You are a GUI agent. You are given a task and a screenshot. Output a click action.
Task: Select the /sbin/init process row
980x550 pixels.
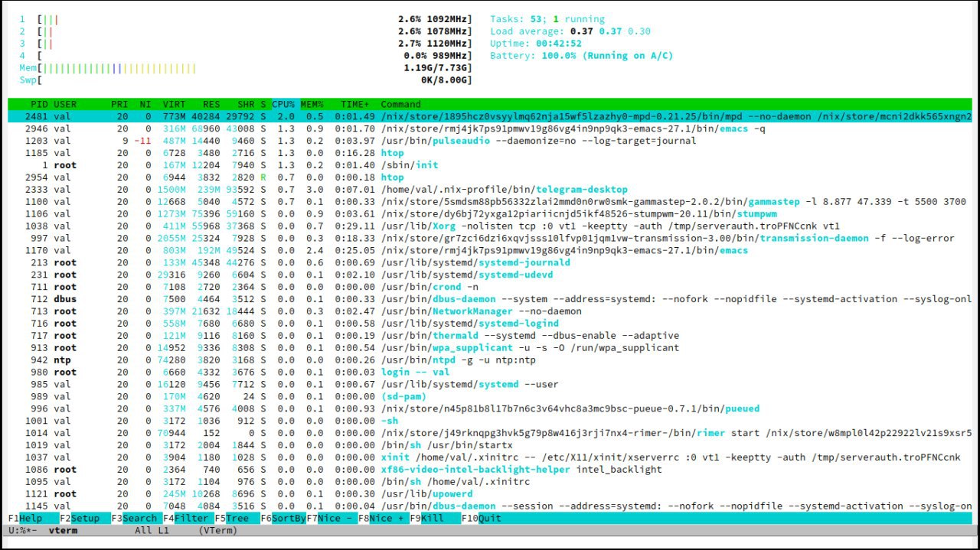click(490, 165)
